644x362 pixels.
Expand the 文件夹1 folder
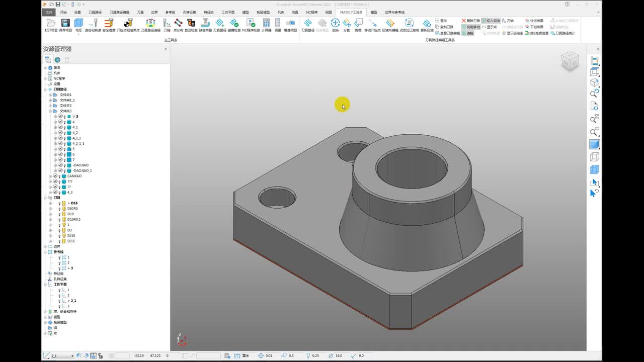[50, 95]
